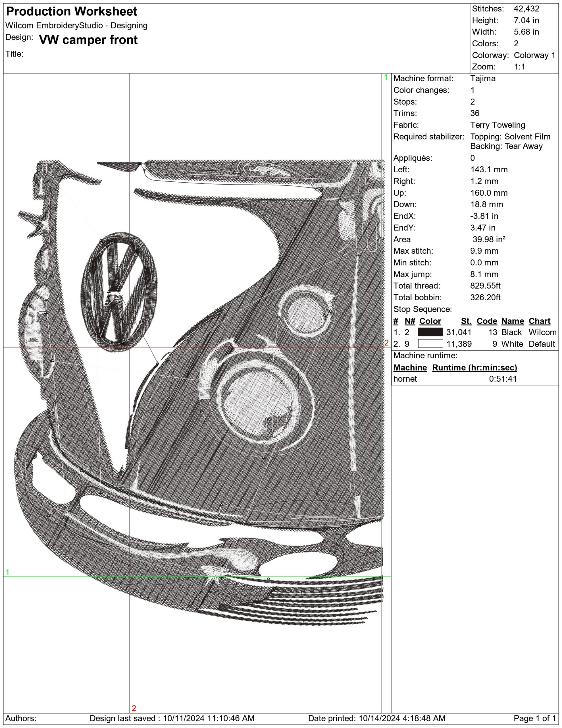Click the 'Page 1 of 1' text
Screen dimensions: 562x728
[x=535, y=718]
